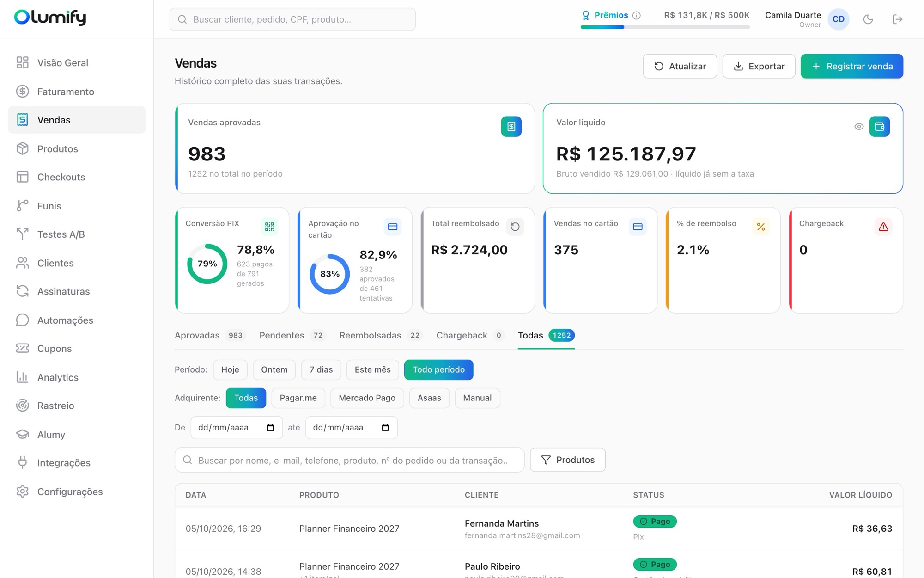Switch to Reembolsadas tab
This screenshot has height=578, width=924.
pyautogui.click(x=381, y=335)
